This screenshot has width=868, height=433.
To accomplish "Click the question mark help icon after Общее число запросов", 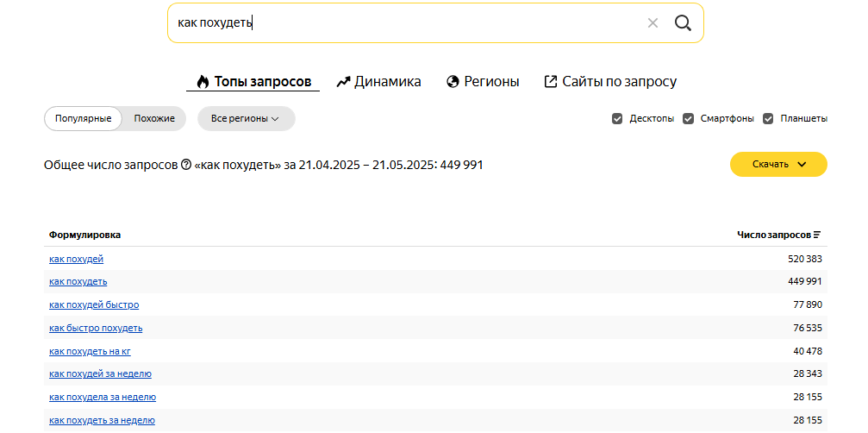I will coord(186,165).
